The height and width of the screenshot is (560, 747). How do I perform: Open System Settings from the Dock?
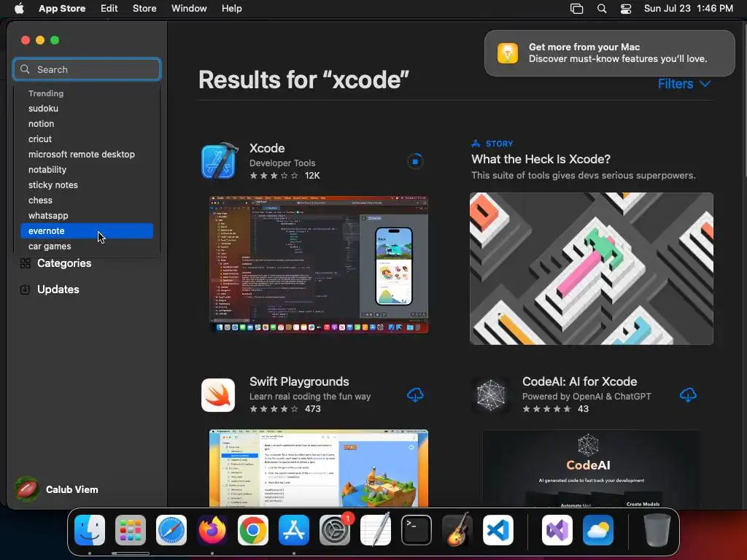click(x=335, y=529)
